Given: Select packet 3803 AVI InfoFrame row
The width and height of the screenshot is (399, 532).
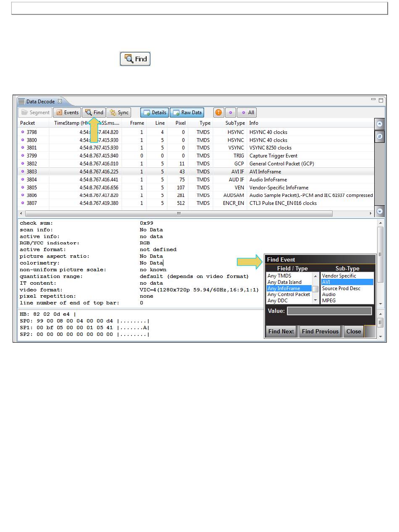Looking at the screenshot, I should pos(196,172).
